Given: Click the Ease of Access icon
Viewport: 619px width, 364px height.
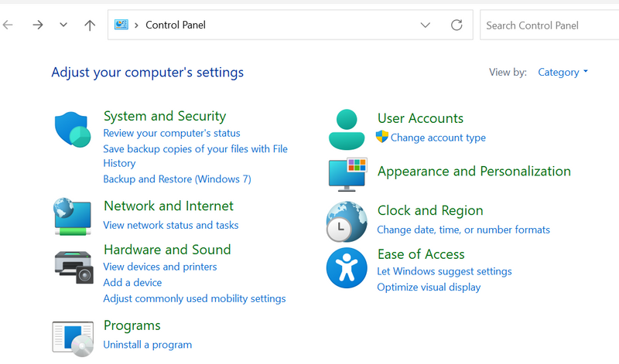Looking at the screenshot, I should 346,267.
